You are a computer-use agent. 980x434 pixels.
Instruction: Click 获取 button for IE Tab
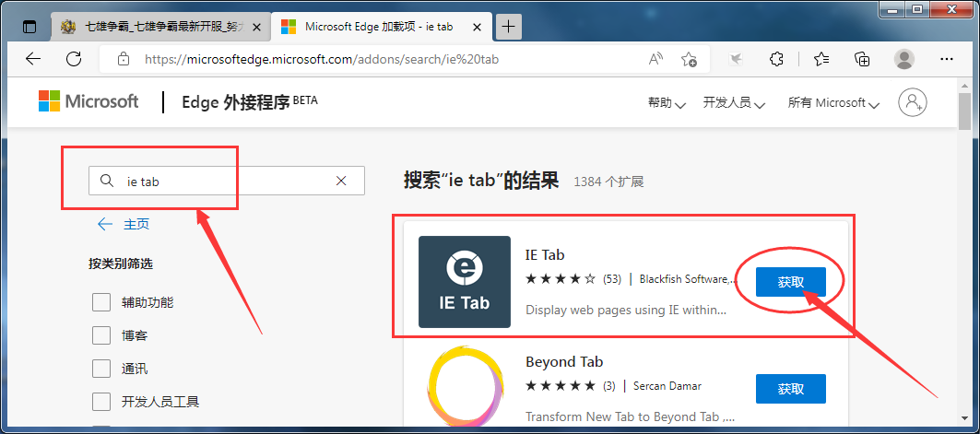[791, 282]
